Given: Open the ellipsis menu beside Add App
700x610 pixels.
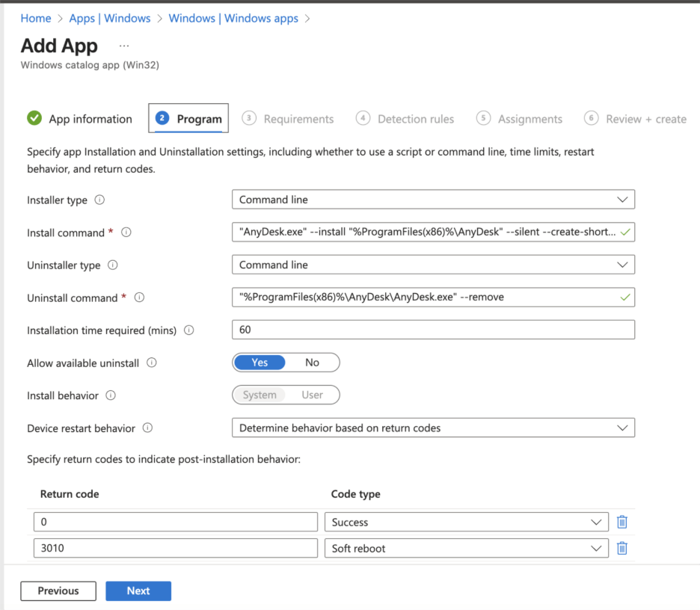Looking at the screenshot, I should point(124,46).
